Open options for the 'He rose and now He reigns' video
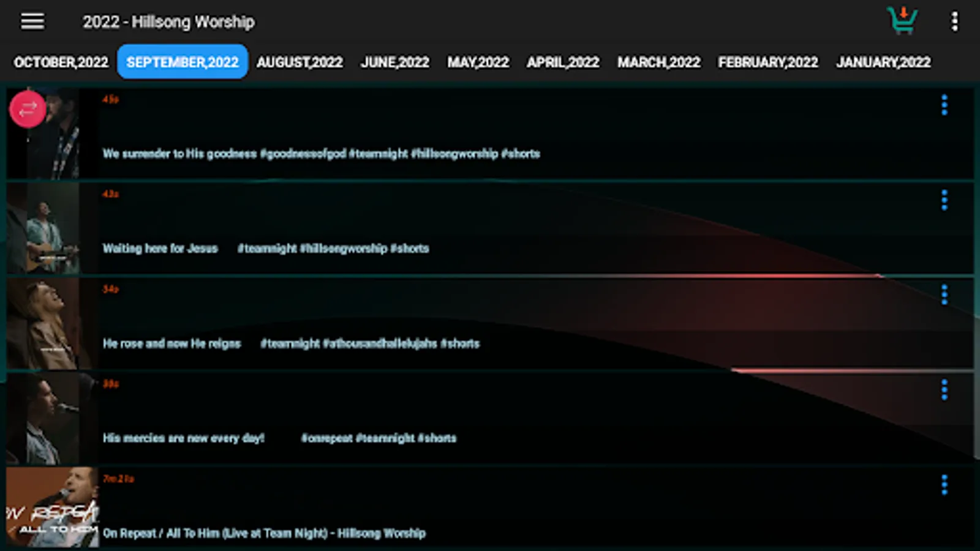This screenshot has height=551, width=980. [944, 294]
